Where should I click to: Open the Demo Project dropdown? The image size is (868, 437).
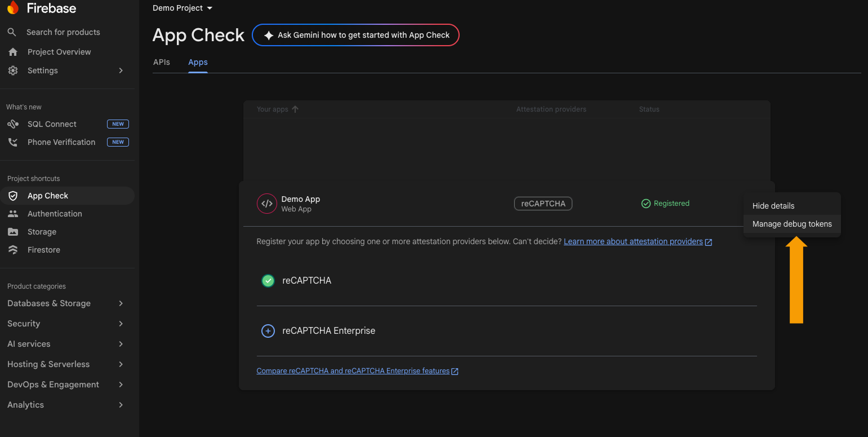(x=182, y=8)
